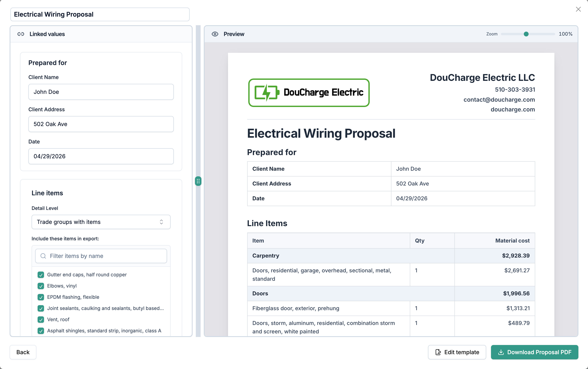588x369 pixels.
Task: Uncheck Vent, roof item
Action: (x=41, y=319)
